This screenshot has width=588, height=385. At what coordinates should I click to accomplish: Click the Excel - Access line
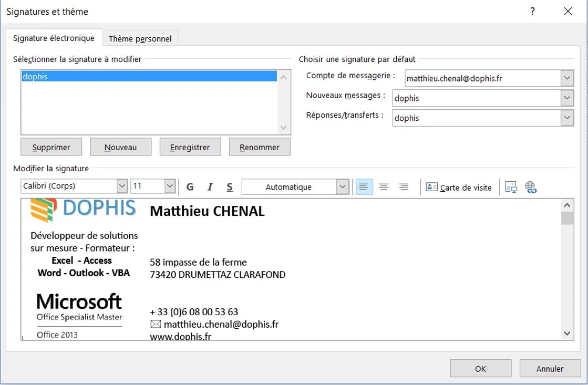click(82, 260)
